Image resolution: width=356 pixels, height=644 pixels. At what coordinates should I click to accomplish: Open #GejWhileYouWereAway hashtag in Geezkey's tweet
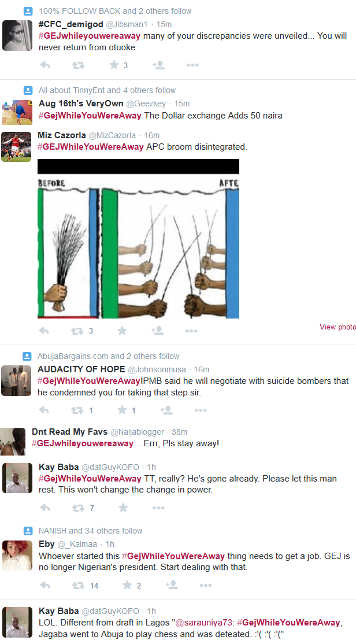(x=90, y=116)
